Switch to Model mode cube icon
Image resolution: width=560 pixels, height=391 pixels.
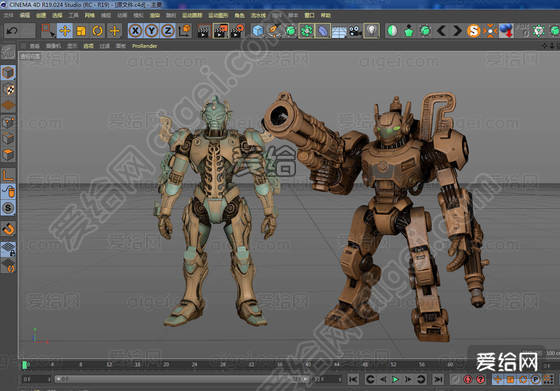8,73
